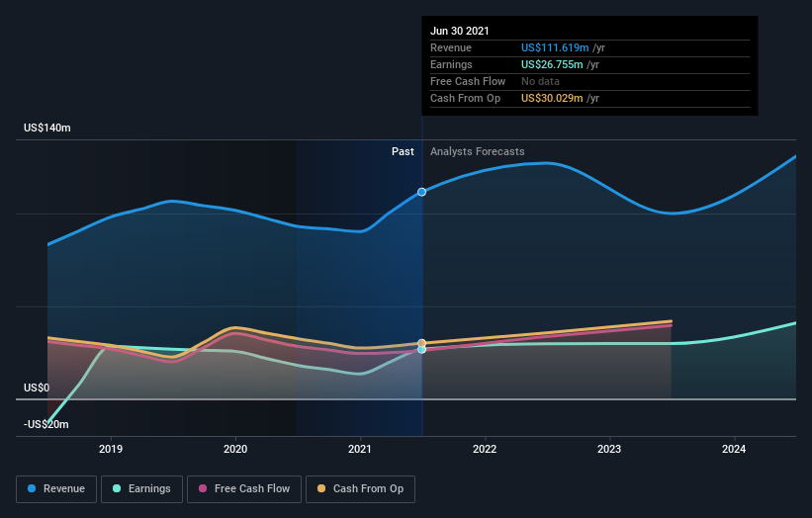Click the teal Earnings data point marker
This screenshot has width=812, height=518.
click(x=422, y=350)
